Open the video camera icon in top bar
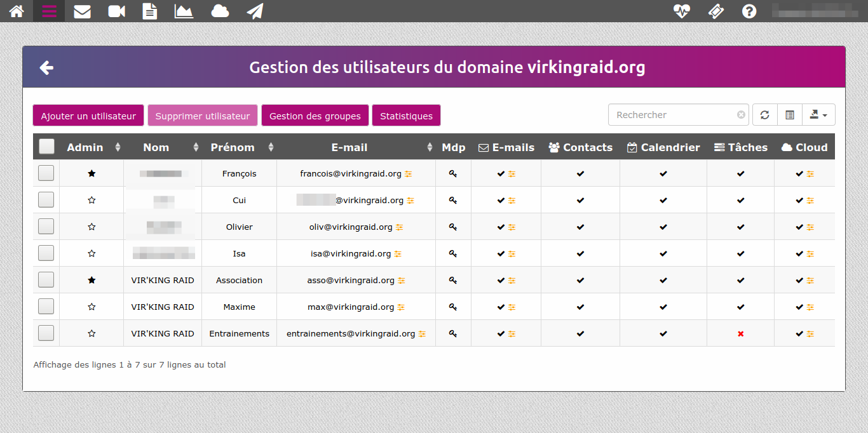The width and height of the screenshot is (868, 433). coord(116,11)
